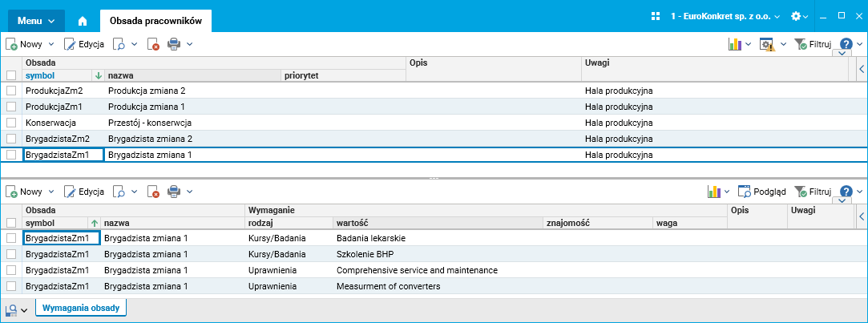The image size is (868, 323).
Task: Expand the Nowy dropdown arrow in top toolbar
Action: 51,44
